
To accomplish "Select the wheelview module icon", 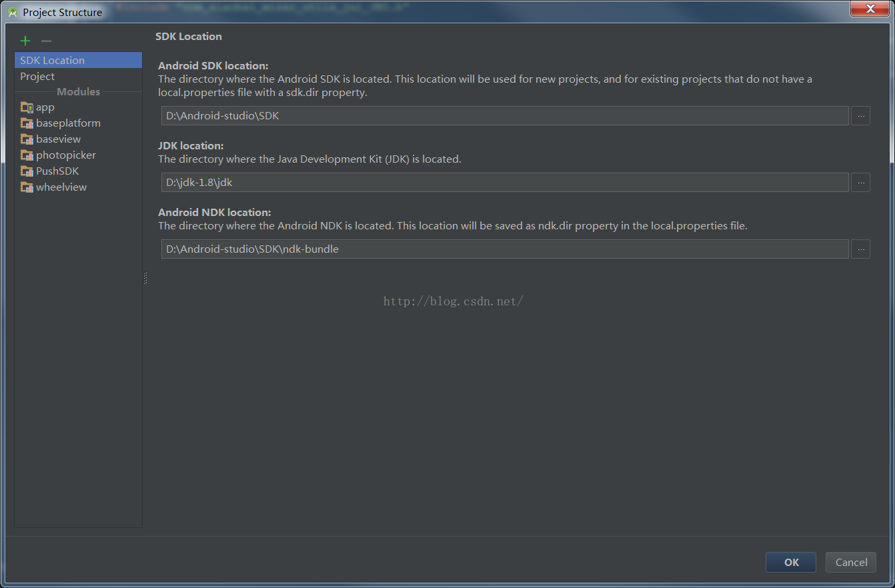I will pyautogui.click(x=27, y=187).
